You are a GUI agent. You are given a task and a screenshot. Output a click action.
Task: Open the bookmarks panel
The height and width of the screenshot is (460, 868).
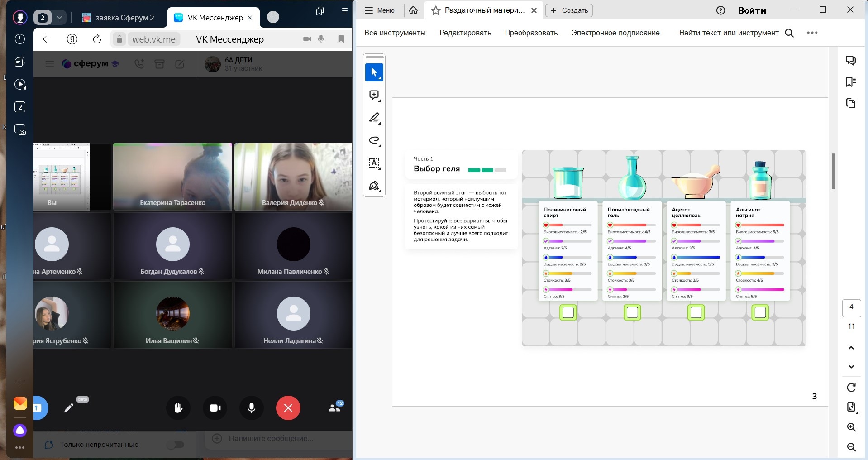(x=851, y=82)
